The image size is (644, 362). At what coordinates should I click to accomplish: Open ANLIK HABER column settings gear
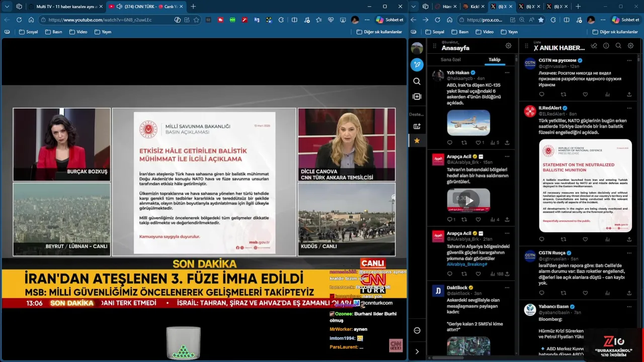630,46
